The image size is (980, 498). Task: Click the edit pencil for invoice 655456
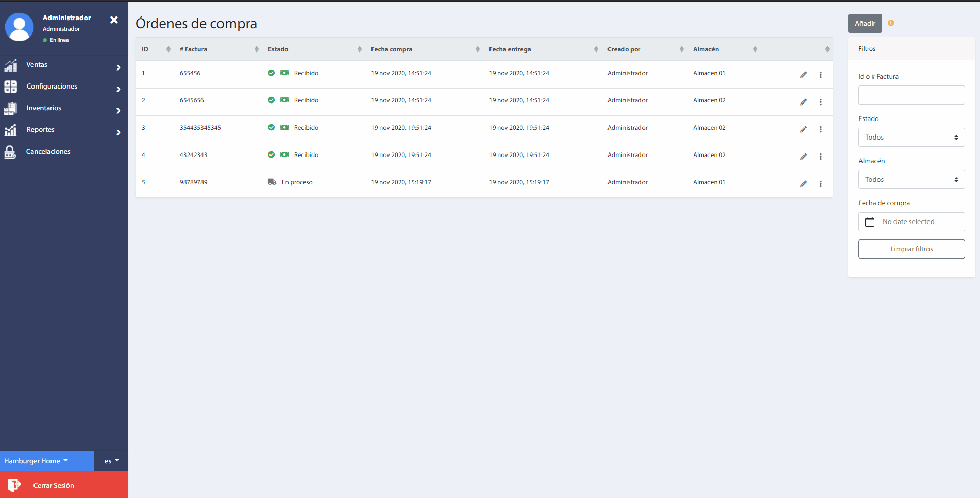click(x=803, y=75)
